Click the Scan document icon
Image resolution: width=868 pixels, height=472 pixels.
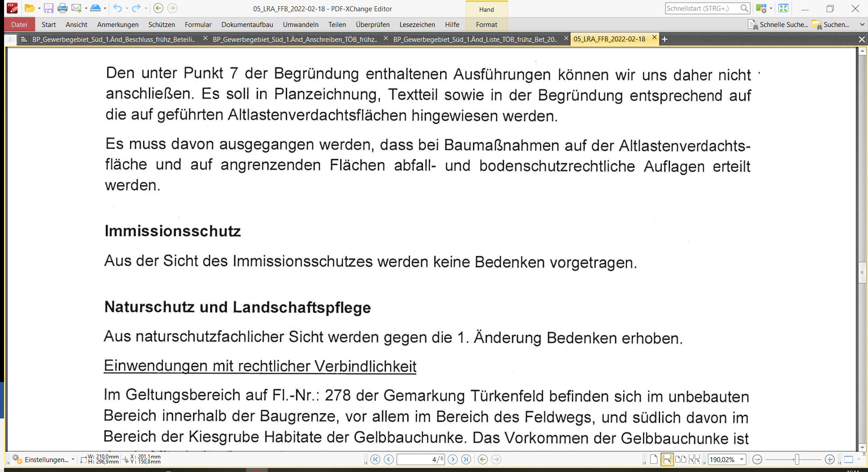tap(95, 8)
